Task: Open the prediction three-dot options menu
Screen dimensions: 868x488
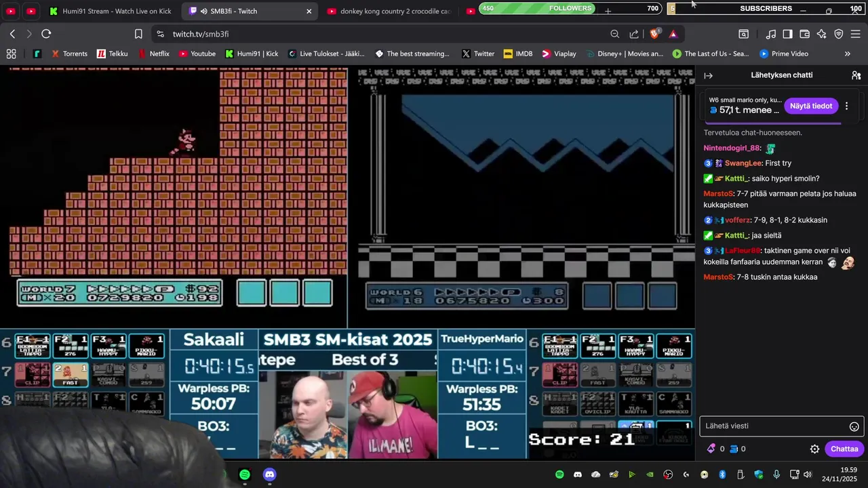Action: (x=846, y=106)
